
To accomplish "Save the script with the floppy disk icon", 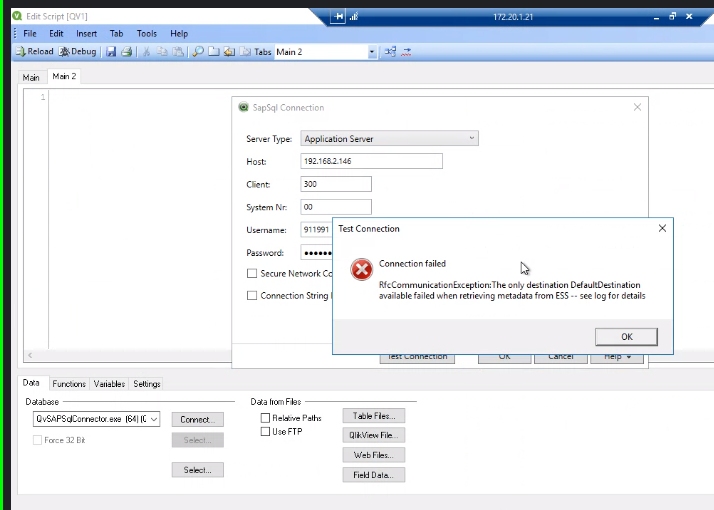I will pyautogui.click(x=111, y=52).
